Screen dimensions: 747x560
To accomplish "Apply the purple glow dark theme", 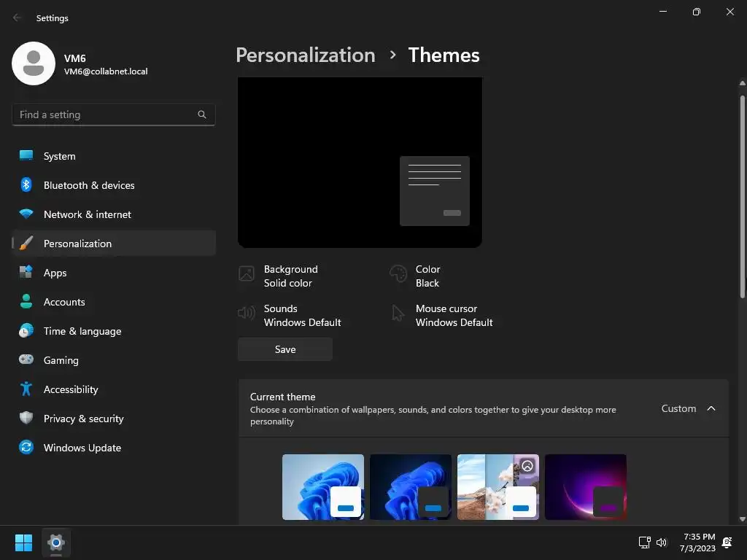I will [586, 486].
